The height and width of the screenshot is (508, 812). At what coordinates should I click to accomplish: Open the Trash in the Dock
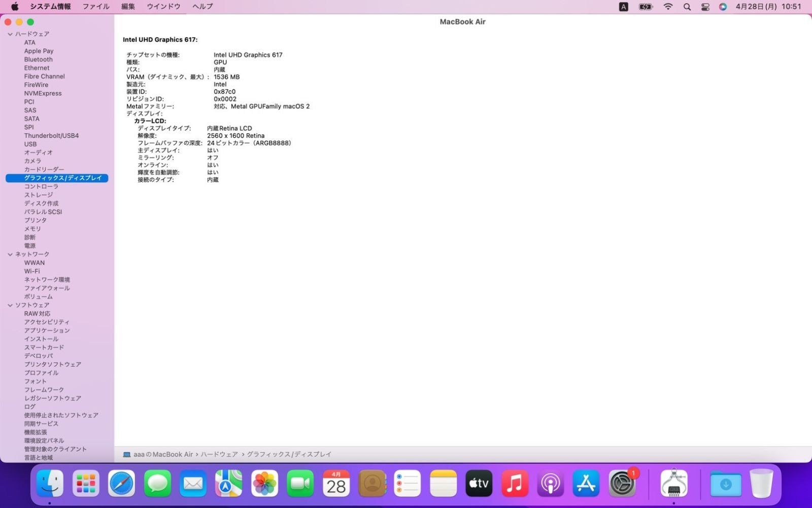(x=761, y=483)
